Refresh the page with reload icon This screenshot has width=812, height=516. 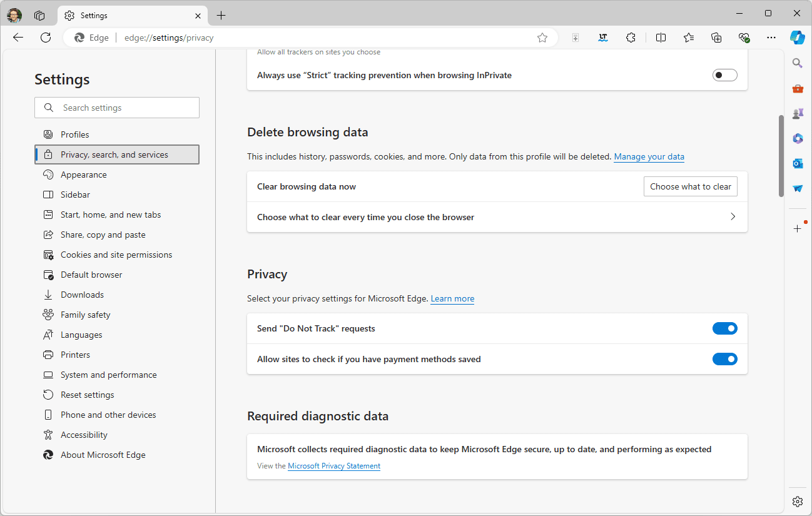click(x=46, y=38)
